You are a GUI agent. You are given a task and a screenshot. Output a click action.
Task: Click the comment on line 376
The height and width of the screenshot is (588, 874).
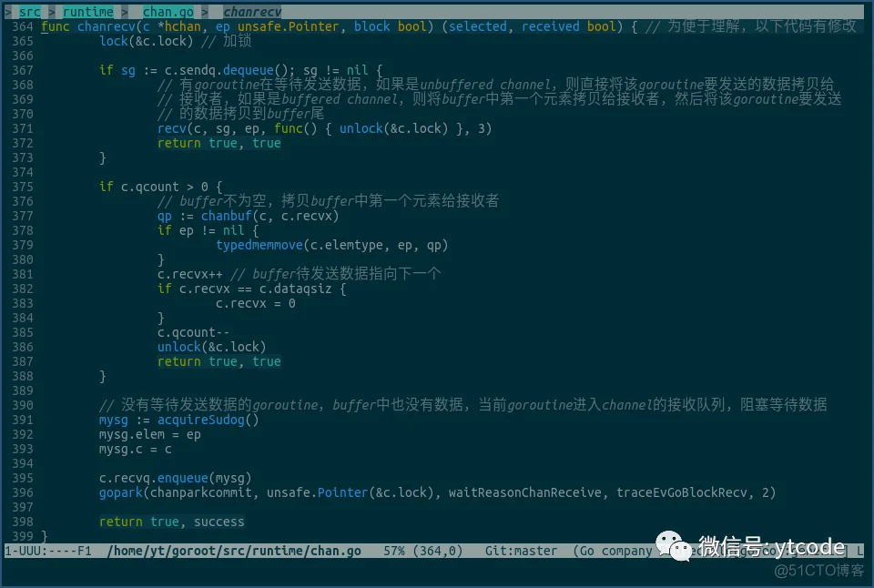329,201
